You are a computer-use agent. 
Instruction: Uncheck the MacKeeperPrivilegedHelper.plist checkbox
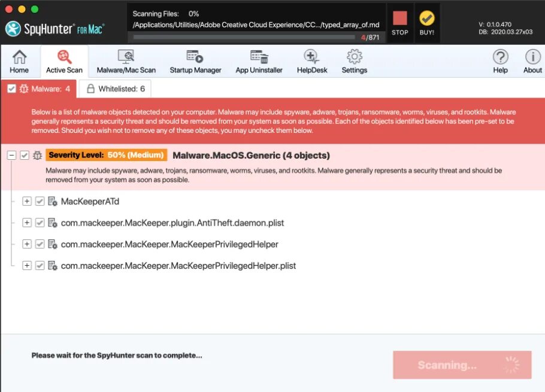(40, 266)
